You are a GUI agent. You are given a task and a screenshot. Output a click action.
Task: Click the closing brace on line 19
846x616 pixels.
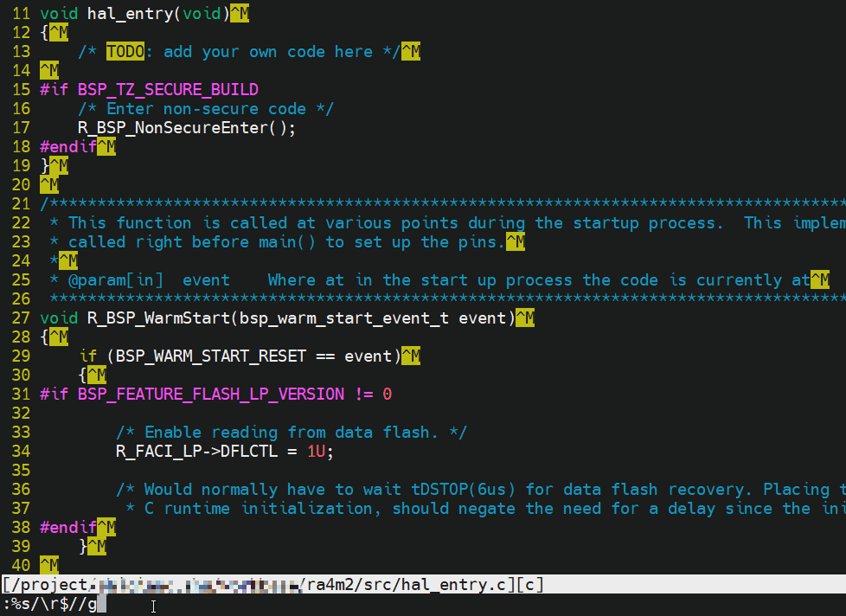(x=44, y=166)
